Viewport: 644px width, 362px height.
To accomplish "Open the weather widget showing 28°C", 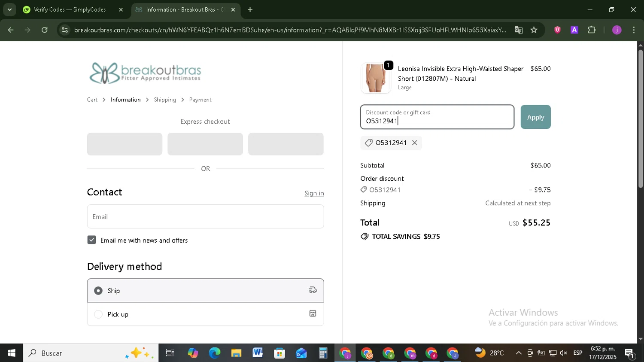I will (x=489, y=353).
